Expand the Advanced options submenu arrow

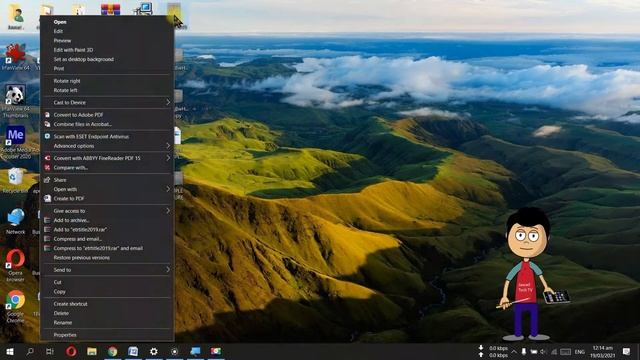pyautogui.click(x=168, y=146)
